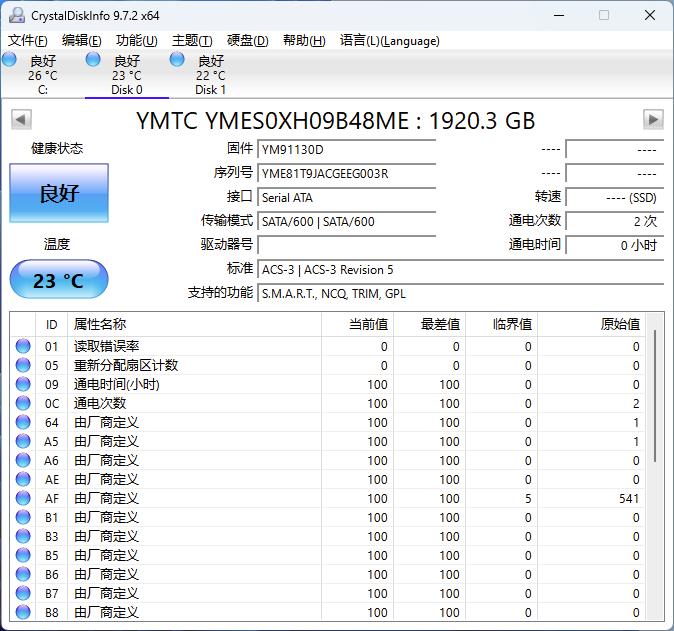
Task: Switch to the Disk 1 tab
Action: click(x=210, y=75)
